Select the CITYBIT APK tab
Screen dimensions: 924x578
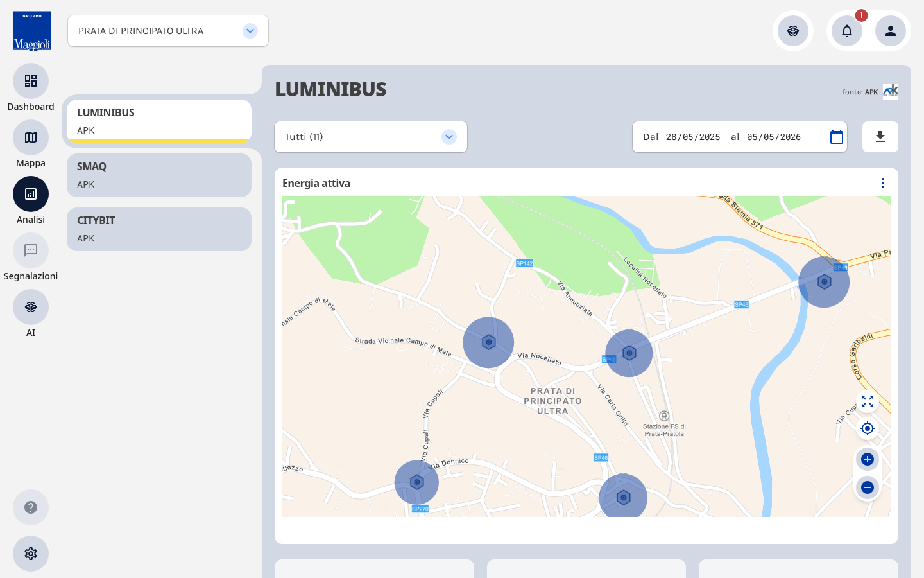click(x=159, y=229)
